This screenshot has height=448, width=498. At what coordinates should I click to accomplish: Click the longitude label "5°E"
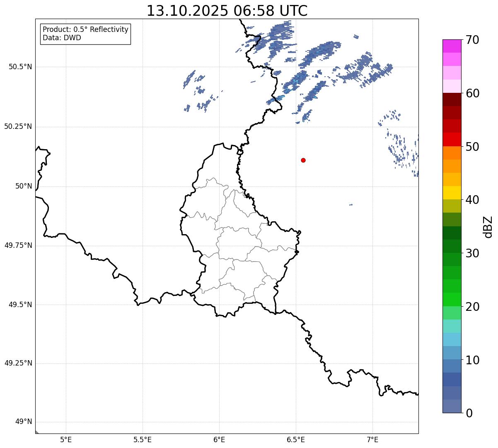coord(66,439)
